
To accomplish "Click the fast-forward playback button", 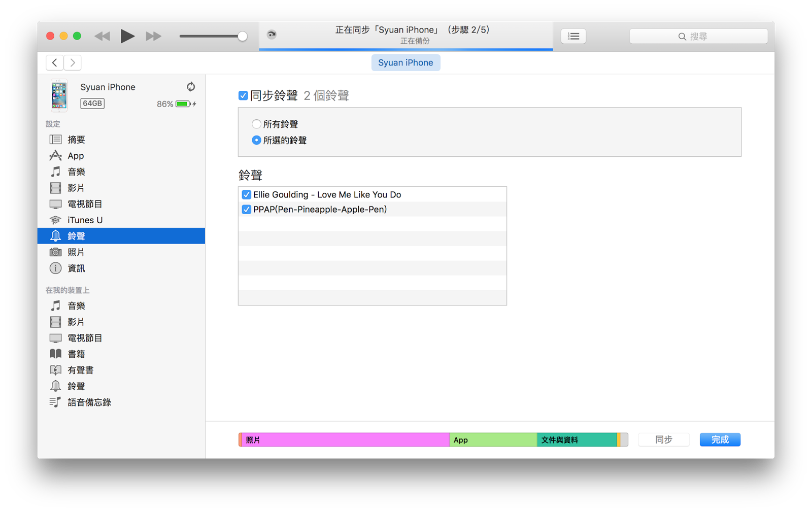I will pos(153,36).
